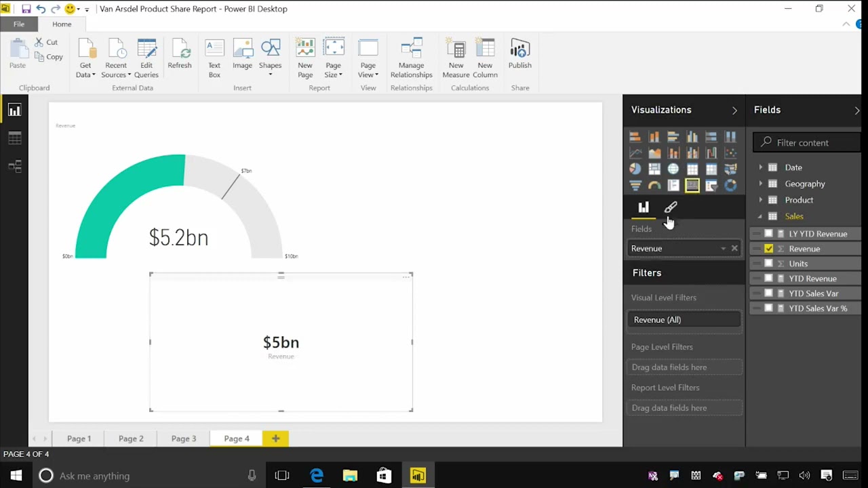Open the Shapes dropdown
Screen dimensions: 868x488
click(x=270, y=58)
